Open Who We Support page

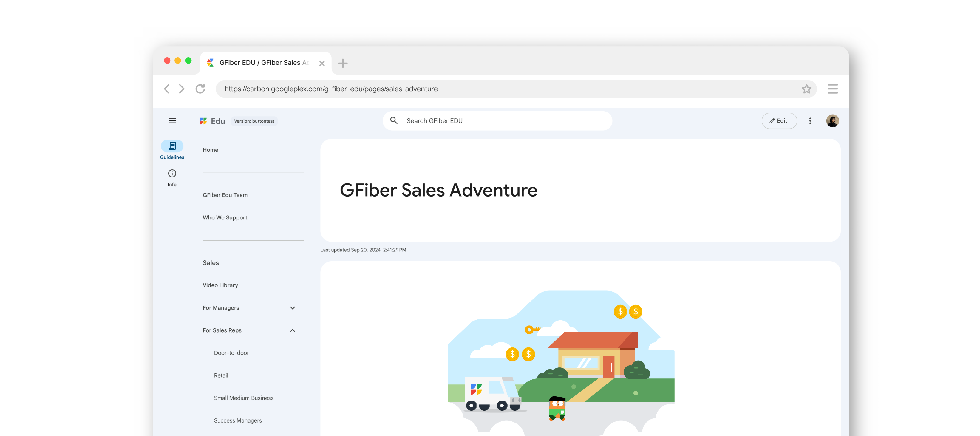tap(225, 218)
